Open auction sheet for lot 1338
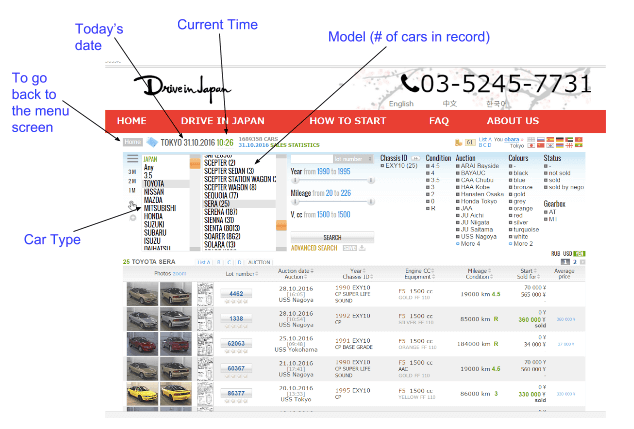This screenshot has height=429, width=634. pos(205,319)
